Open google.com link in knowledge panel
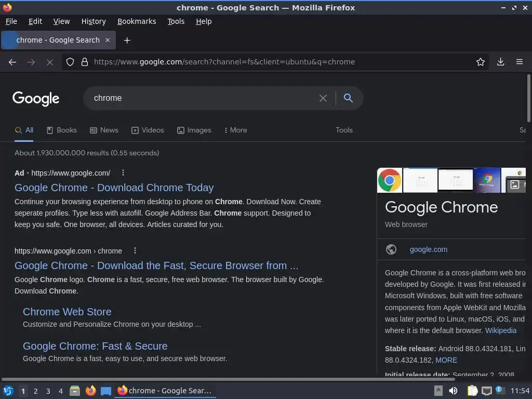Viewport: 532px width, 399px height. click(x=429, y=250)
